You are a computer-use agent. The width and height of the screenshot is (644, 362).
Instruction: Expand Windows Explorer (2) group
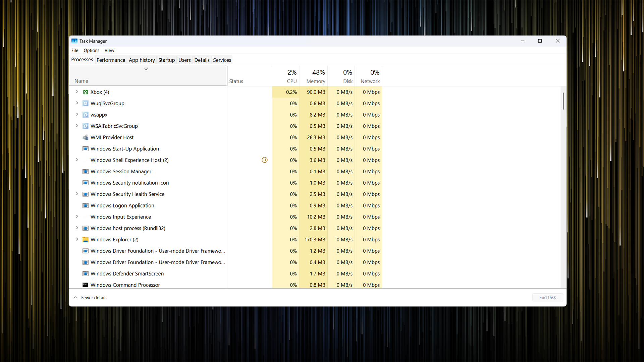(77, 239)
